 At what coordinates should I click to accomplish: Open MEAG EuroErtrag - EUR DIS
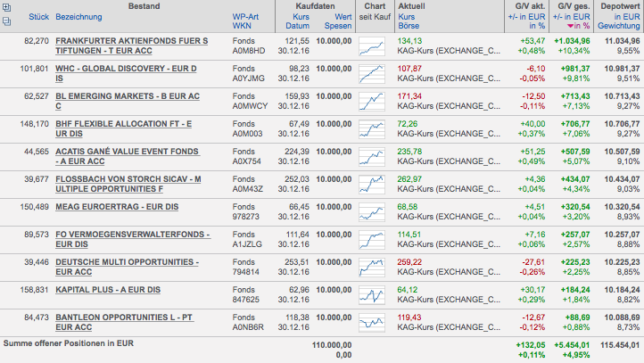click(117, 207)
